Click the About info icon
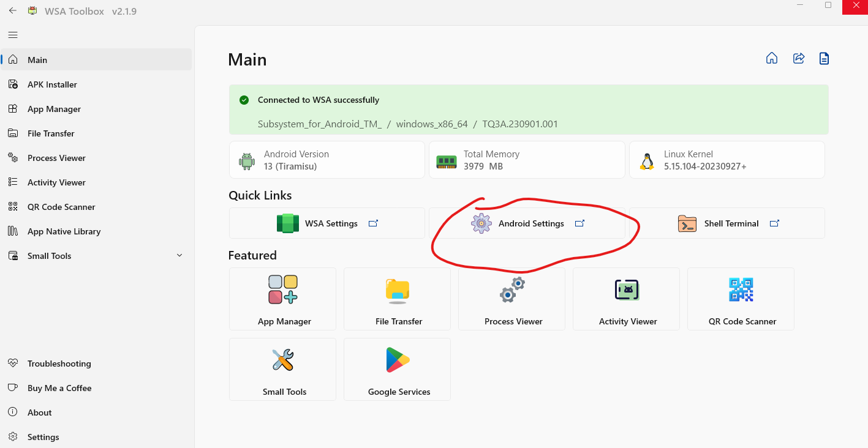868x448 pixels. tap(13, 413)
